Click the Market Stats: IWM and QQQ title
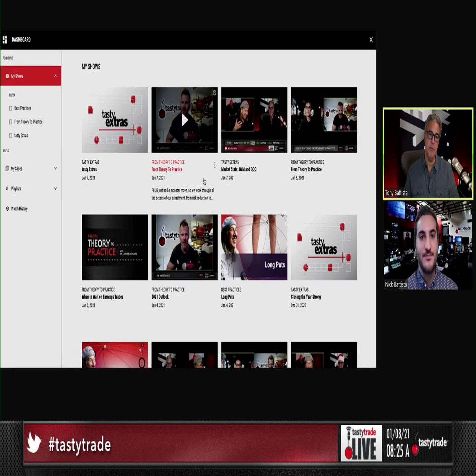Image resolution: width=476 pixels, height=476 pixels. pos(239,169)
